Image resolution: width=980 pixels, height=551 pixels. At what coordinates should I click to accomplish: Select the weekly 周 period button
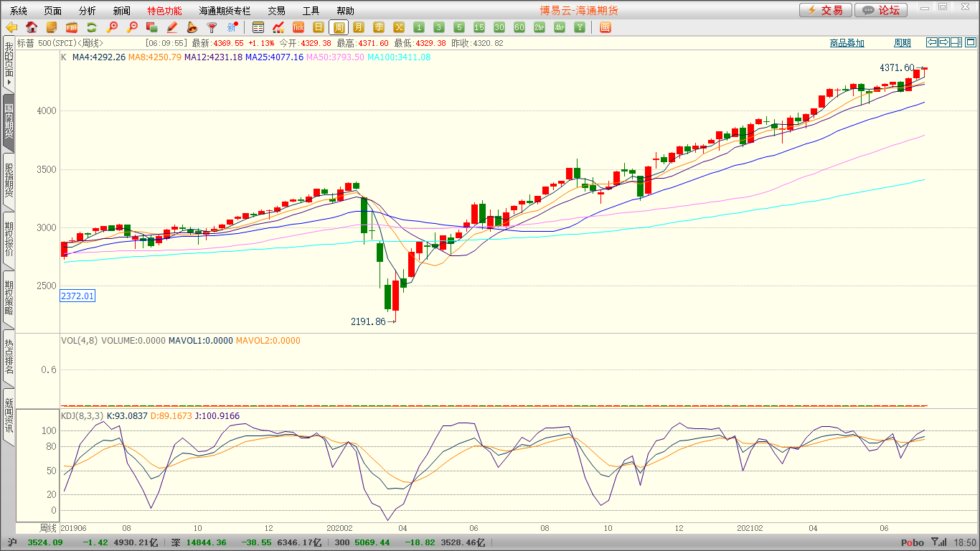coord(339,27)
